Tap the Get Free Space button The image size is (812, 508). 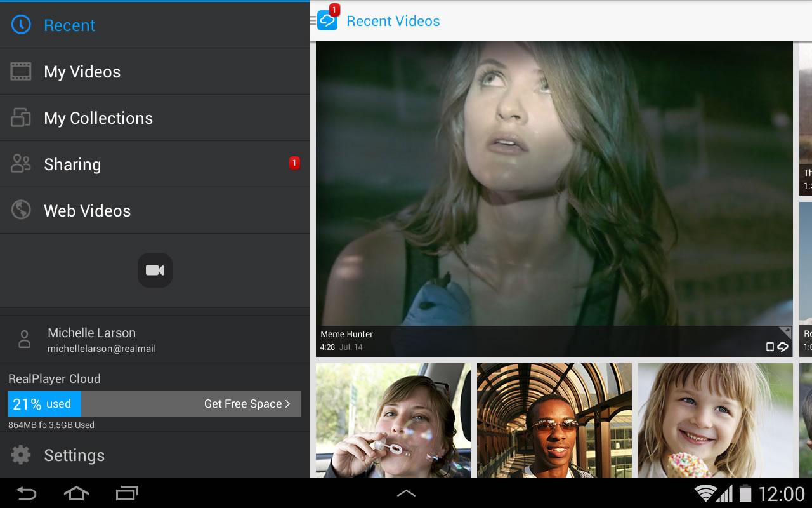point(247,404)
